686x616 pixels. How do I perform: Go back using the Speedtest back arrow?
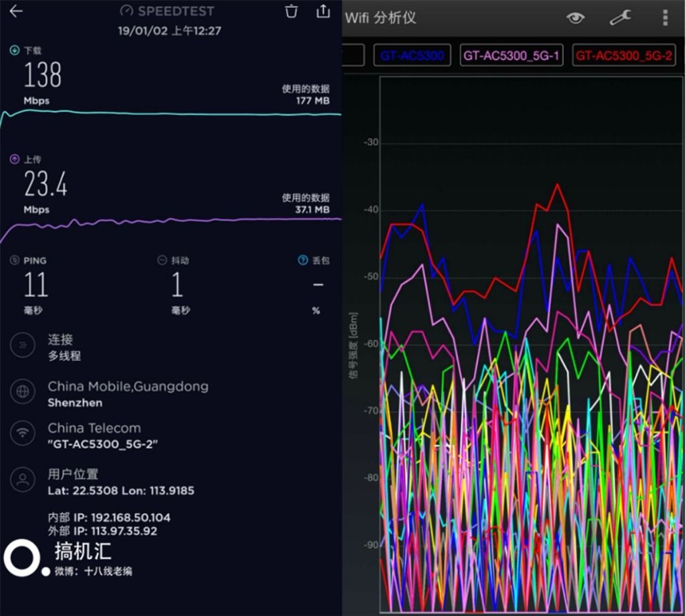(16, 11)
